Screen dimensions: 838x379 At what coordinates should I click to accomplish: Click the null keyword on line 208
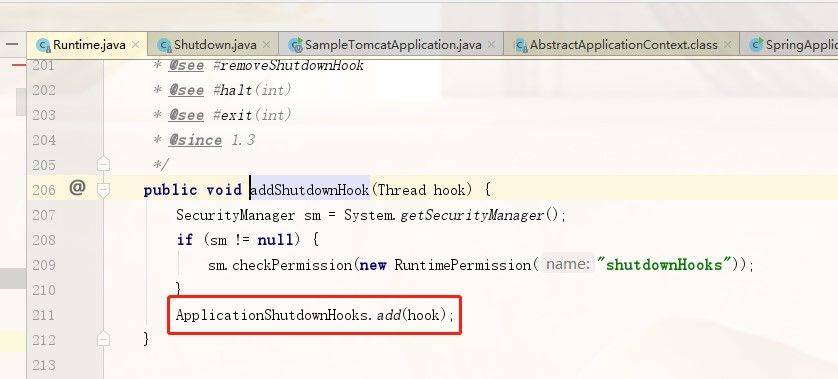pyautogui.click(x=275, y=239)
